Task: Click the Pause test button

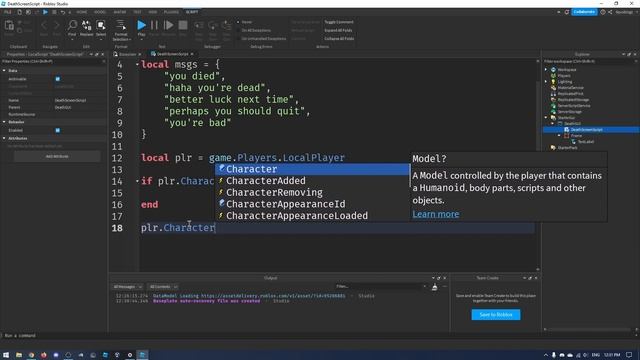Action: (154, 25)
